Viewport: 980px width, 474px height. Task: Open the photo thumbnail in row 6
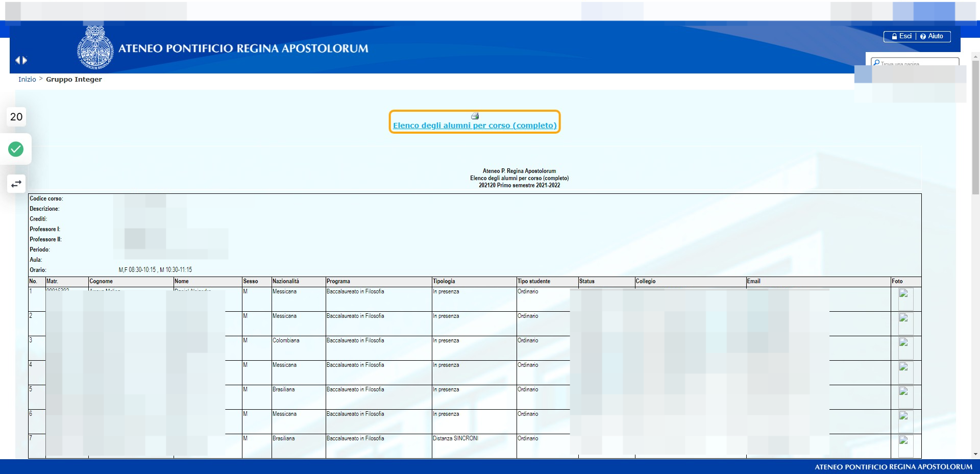905,421
